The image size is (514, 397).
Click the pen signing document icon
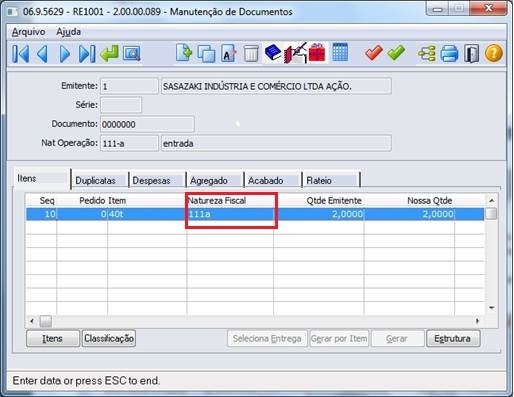[295, 53]
